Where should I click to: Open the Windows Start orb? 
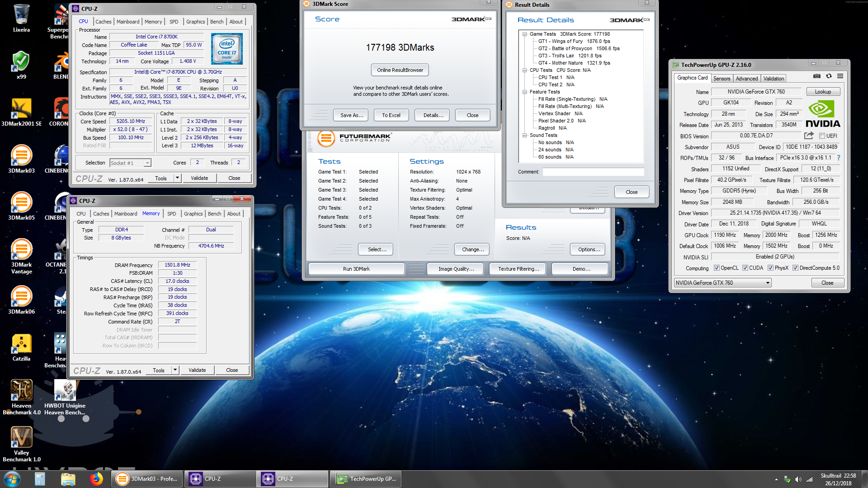pos(12,479)
